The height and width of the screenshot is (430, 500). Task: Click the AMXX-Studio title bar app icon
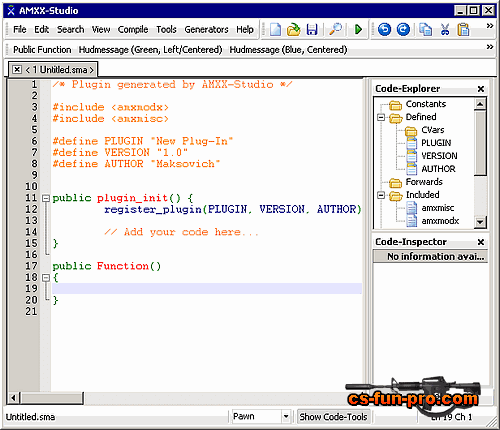tap(11, 11)
